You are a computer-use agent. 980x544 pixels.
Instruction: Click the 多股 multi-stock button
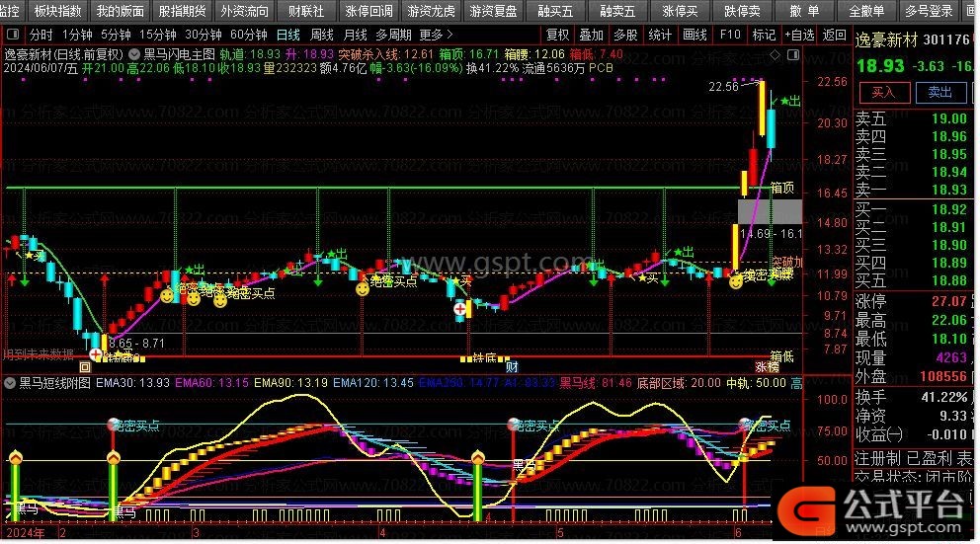point(625,35)
